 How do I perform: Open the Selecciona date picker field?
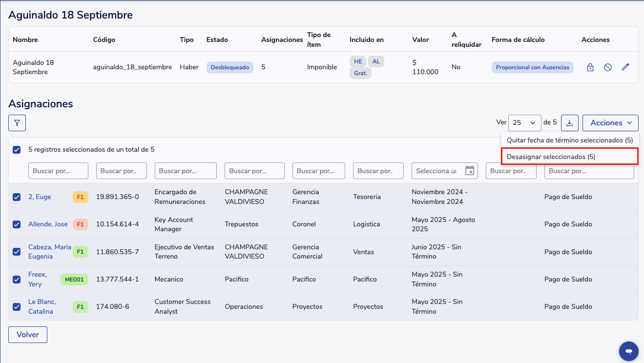pos(436,171)
